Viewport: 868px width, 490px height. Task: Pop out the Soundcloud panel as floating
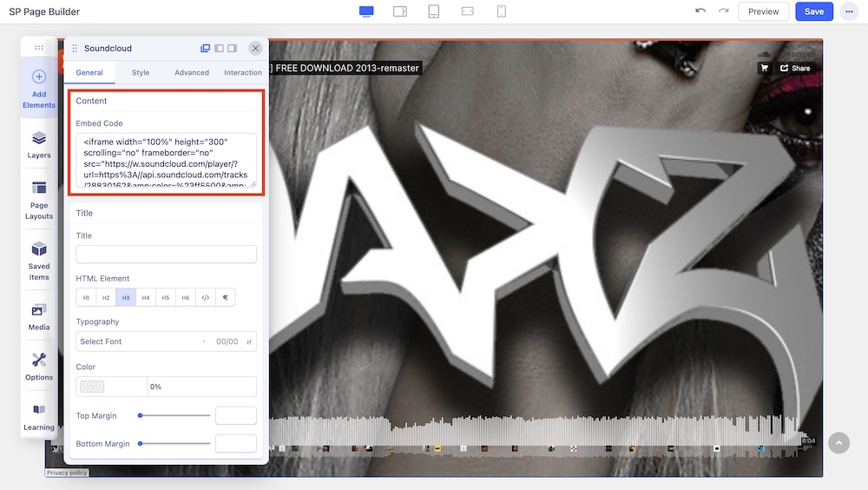(x=206, y=49)
